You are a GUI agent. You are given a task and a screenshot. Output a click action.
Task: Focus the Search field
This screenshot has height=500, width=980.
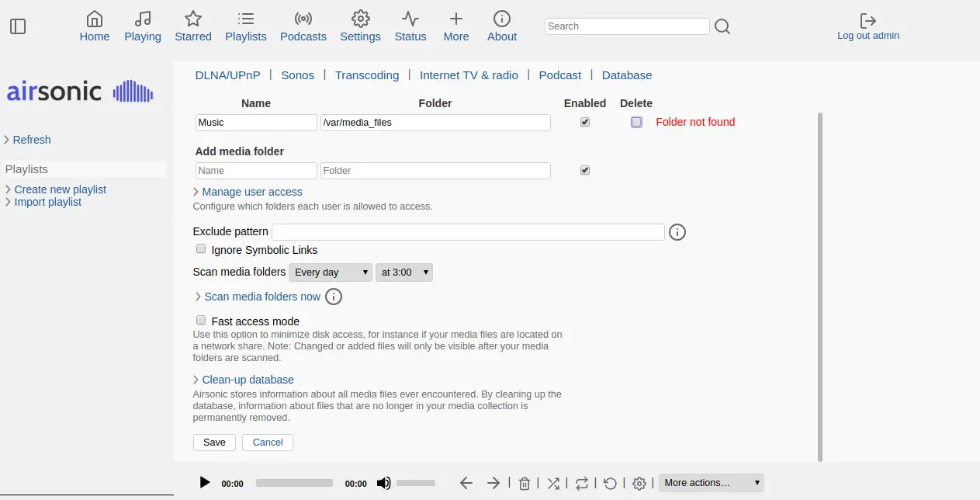point(627,26)
